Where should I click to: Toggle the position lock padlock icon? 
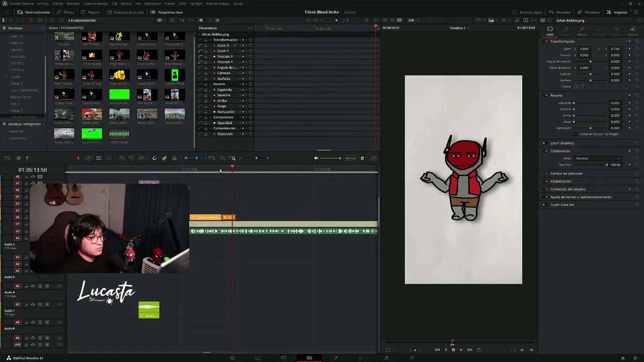click(x=175, y=158)
